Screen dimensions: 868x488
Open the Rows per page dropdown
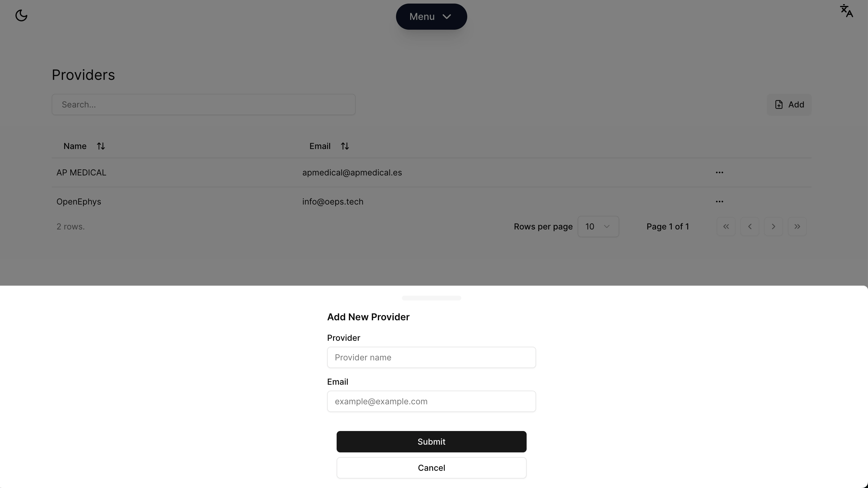point(598,226)
